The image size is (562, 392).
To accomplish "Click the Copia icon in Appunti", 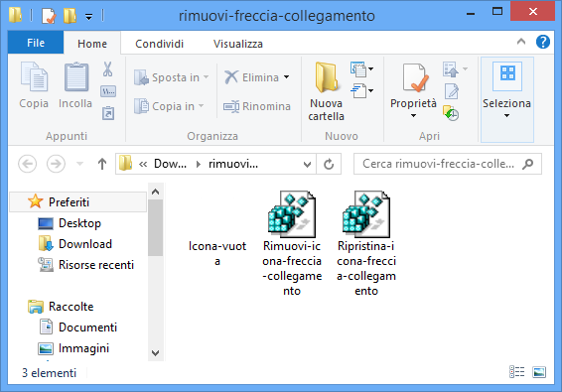I will point(34,77).
